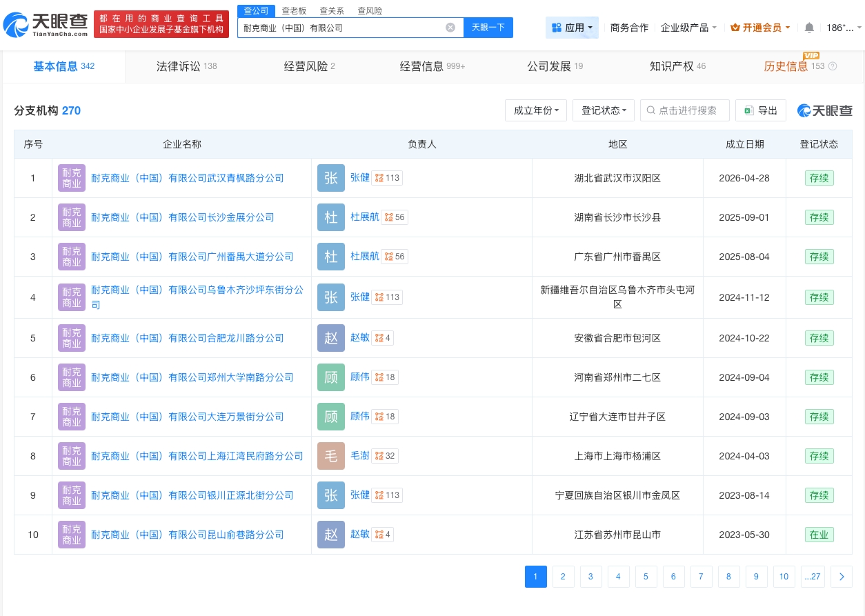Switch to the 经营风险 tab
This screenshot has width=865, height=616.
(x=309, y=66)
